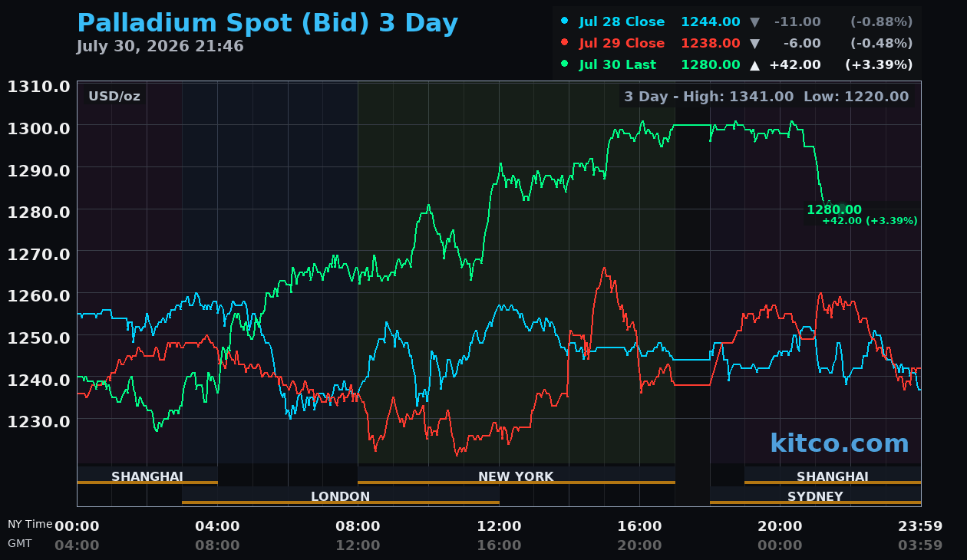Click the down arrow beside -6.00
The image size is (967, 560).
[x=754, y=44]
